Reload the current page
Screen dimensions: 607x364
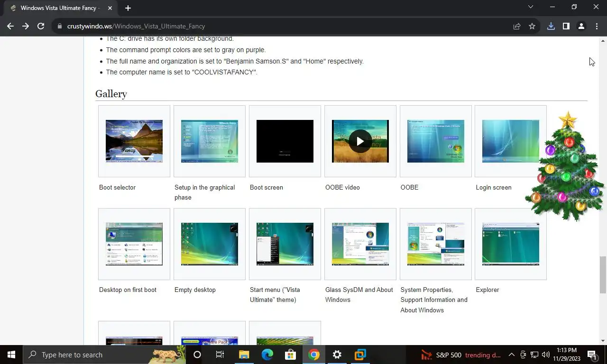41,26
